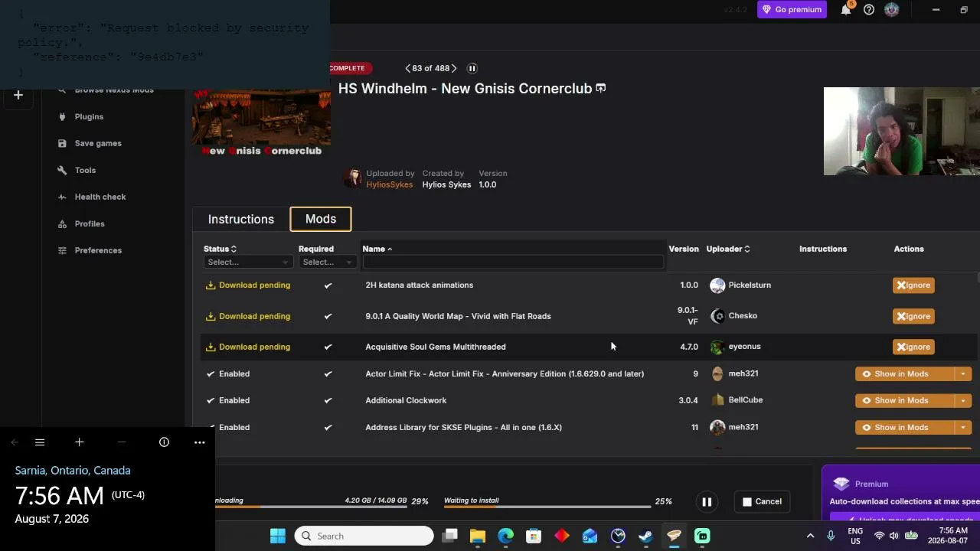Open the clock widget hamburger menu
This screenshot has width=980, height=551.
40,442
